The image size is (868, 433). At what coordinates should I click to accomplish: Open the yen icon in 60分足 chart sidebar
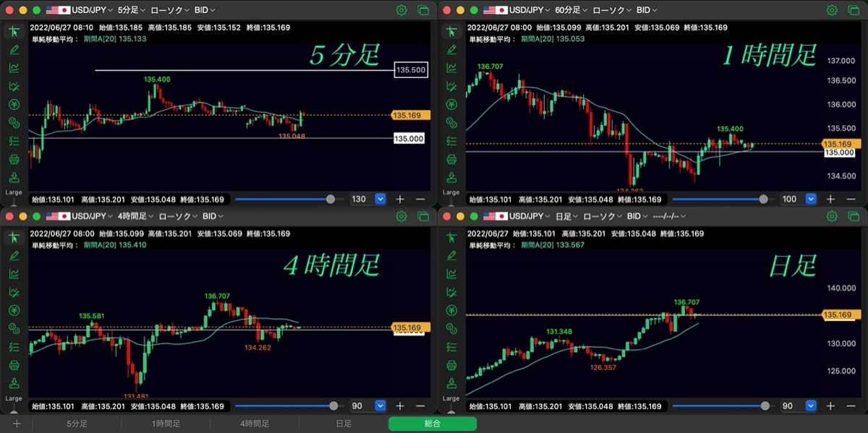click(x=451, y=104)
